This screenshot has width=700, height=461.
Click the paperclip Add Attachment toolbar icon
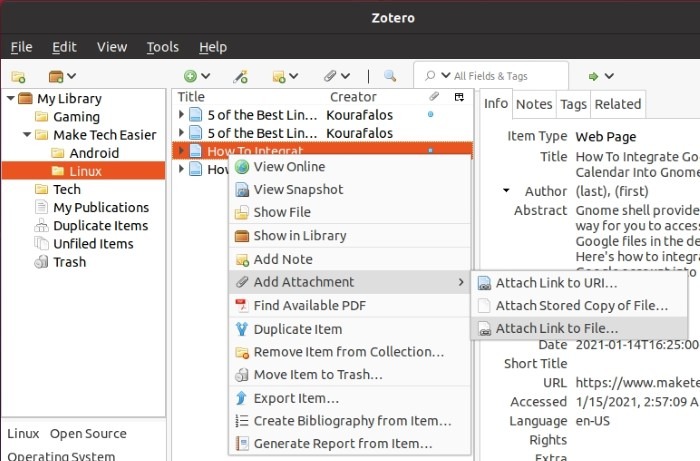[x=330, y=76]
